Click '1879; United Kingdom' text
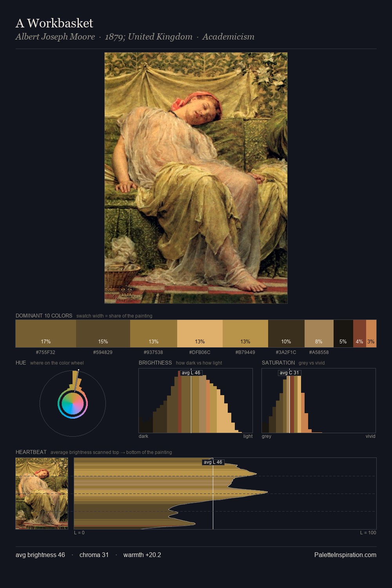392x588 pixels. [149, 37]
